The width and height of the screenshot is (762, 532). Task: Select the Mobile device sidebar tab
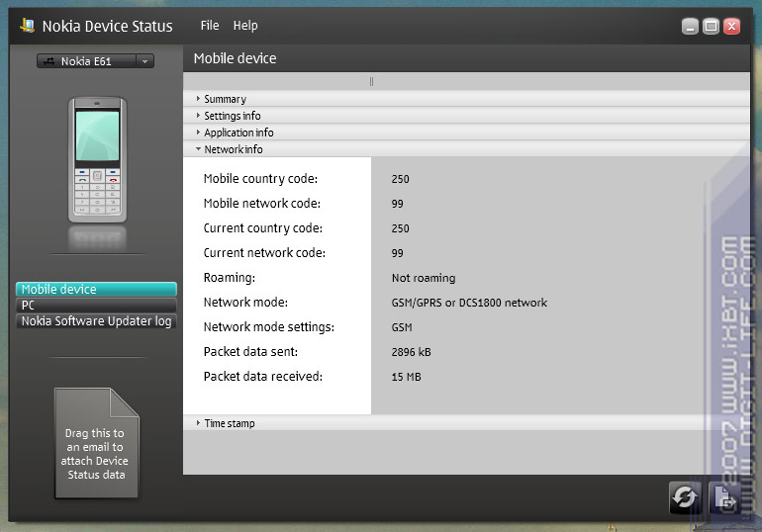click(96, 290)
